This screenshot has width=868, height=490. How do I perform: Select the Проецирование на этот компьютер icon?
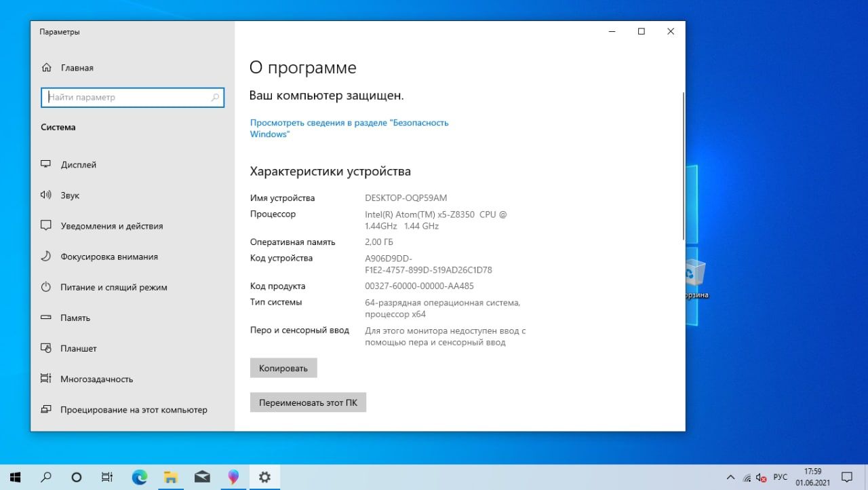[x=46, y=409]
